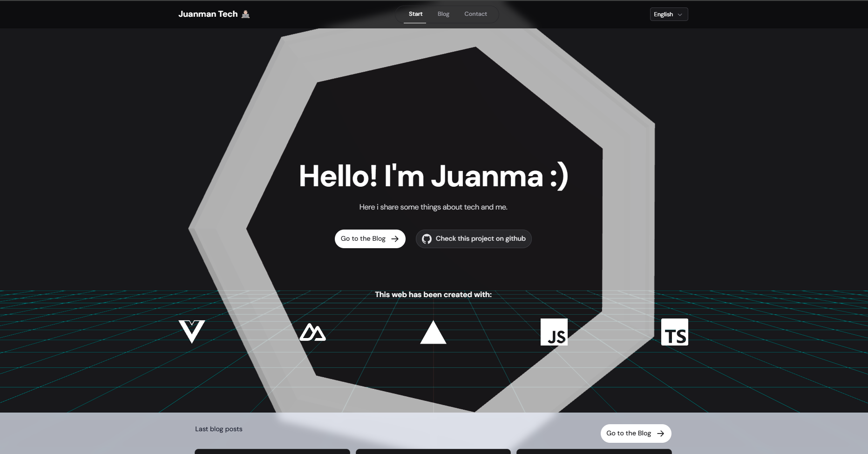Open Check this project on github
This screenshot has height=454, width=868.
[480, 239]
